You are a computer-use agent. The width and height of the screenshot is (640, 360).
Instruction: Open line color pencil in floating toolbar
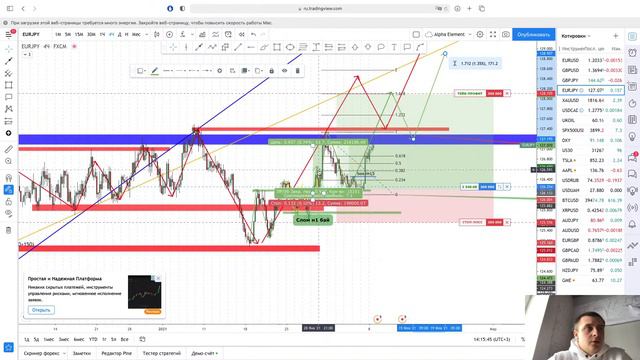[154, 71]
